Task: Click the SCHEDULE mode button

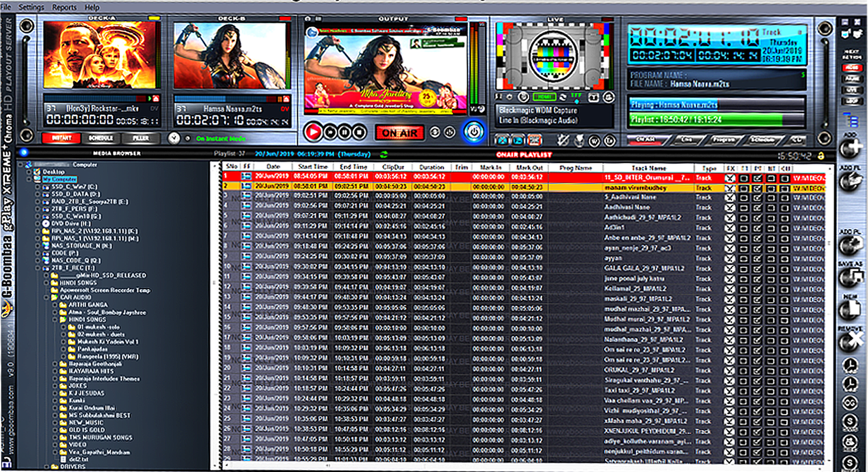Action: (x=100, y=138)
